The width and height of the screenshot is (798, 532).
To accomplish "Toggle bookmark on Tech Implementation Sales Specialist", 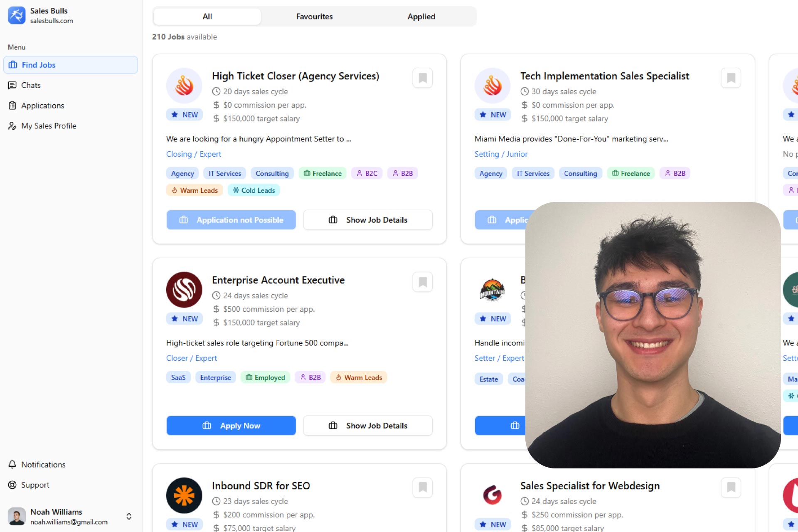I will 731,78.
